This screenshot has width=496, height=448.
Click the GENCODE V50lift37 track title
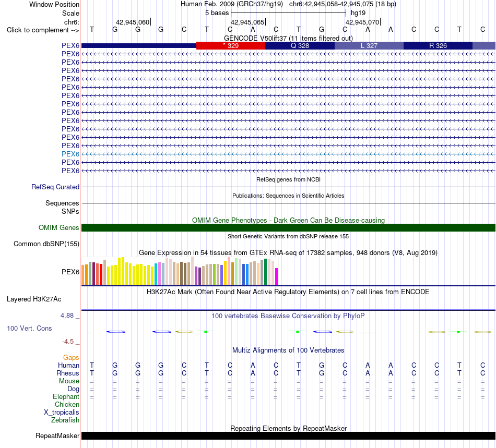point(288,38)
